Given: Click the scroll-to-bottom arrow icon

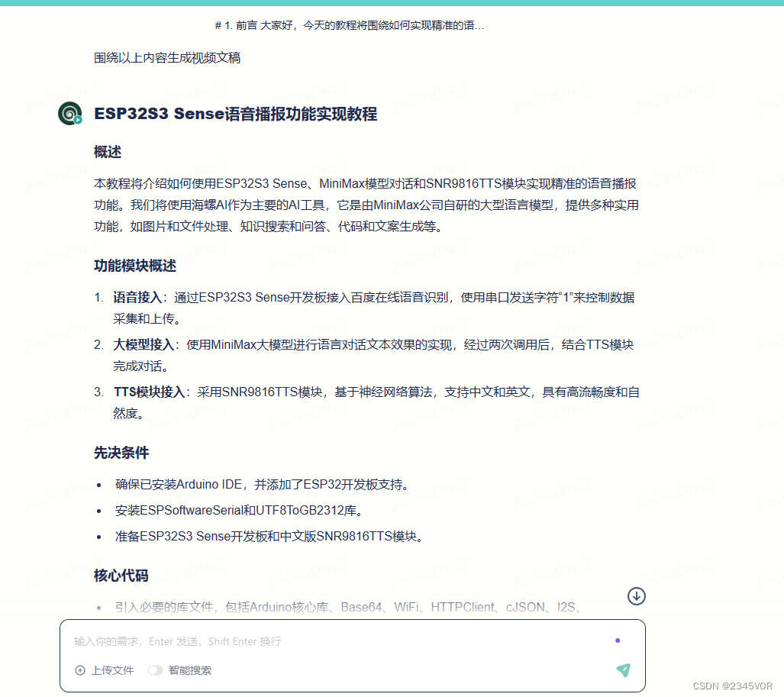Looking at the screenshot, I should coord(636,596).
